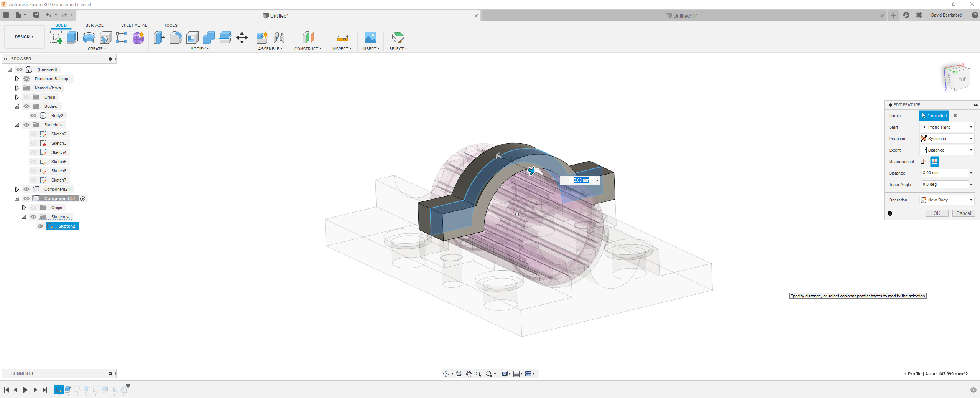Viewport: 980px width, 398px height.
Task: Toggle visibility of Body2
Action: 33,116
